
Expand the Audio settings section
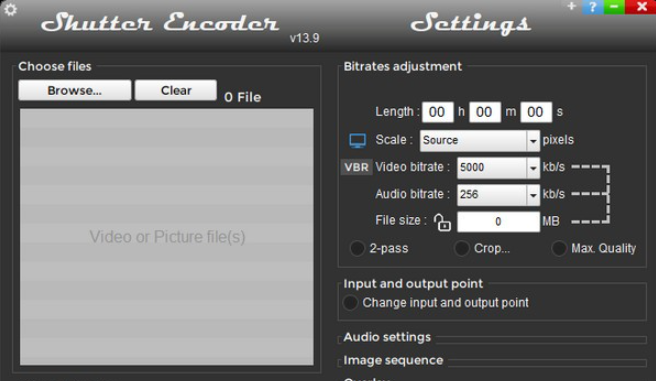pyautogui.click(x=387, y=337)
